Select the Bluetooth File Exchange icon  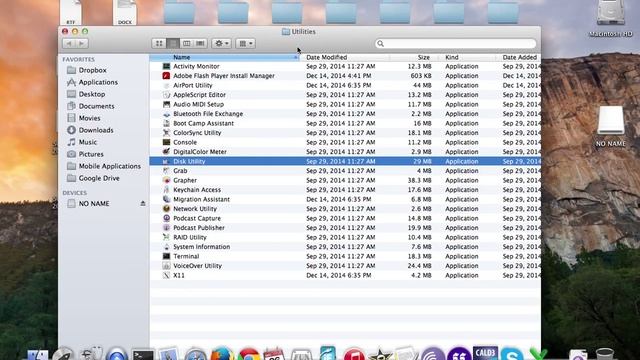click(166, 114)
